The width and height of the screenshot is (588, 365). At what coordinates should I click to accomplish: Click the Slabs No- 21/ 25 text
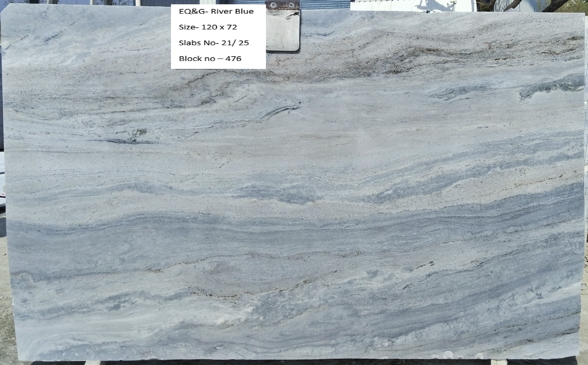(214, 43)
